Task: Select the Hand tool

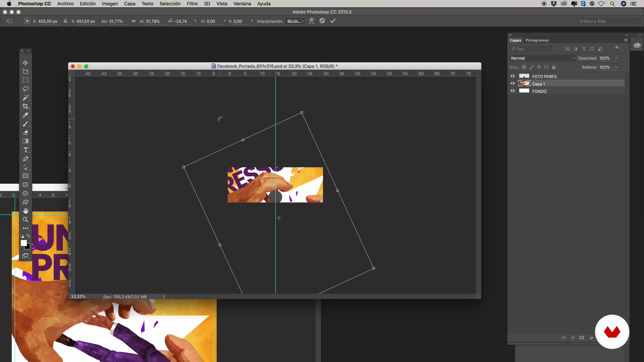Action: pos(25,211)
